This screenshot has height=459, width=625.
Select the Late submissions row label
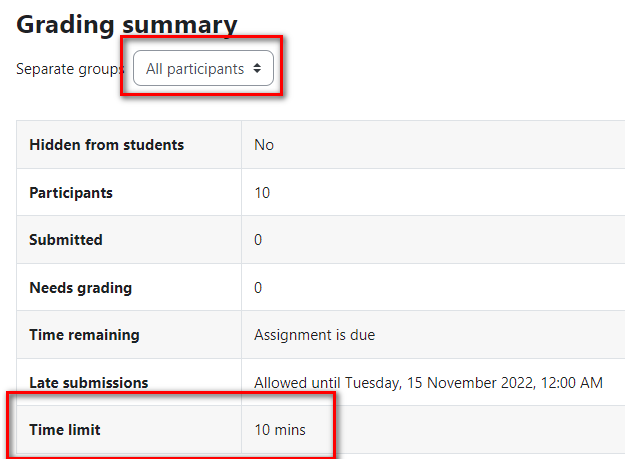coord(88,382)
